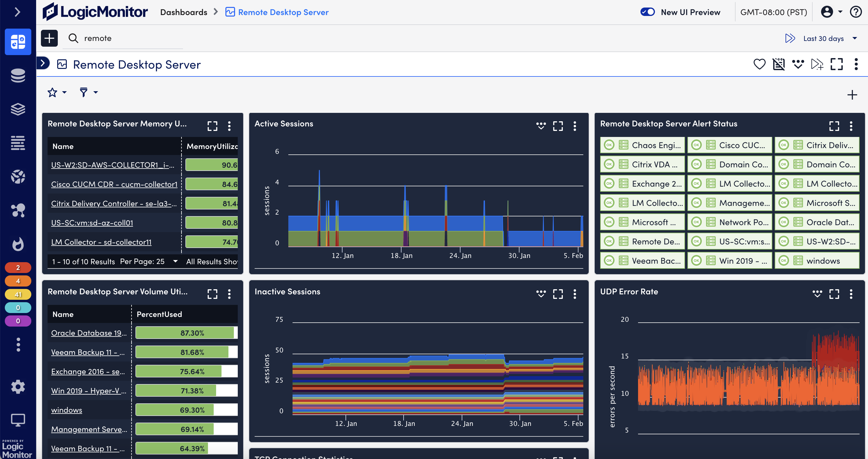
Task: Click the flame Alerts icon in sidebar
Action: pyautogui.click(x=18, y=244)
